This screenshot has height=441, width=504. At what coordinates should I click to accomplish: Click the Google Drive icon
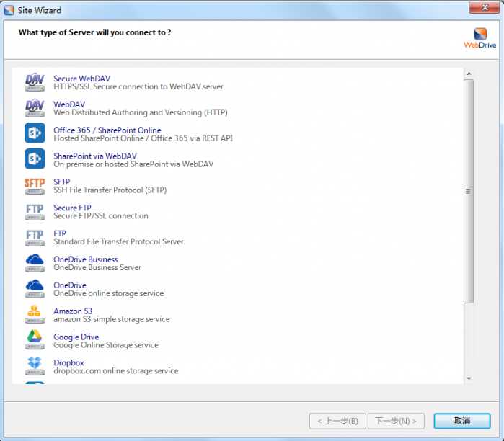coord(35,340)
